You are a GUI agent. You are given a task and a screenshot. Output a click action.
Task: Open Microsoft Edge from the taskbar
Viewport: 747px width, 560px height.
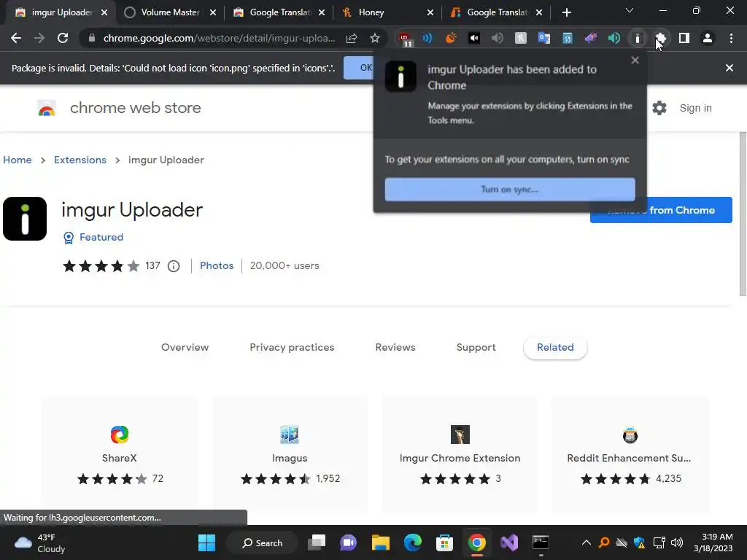tap(413, 542)
